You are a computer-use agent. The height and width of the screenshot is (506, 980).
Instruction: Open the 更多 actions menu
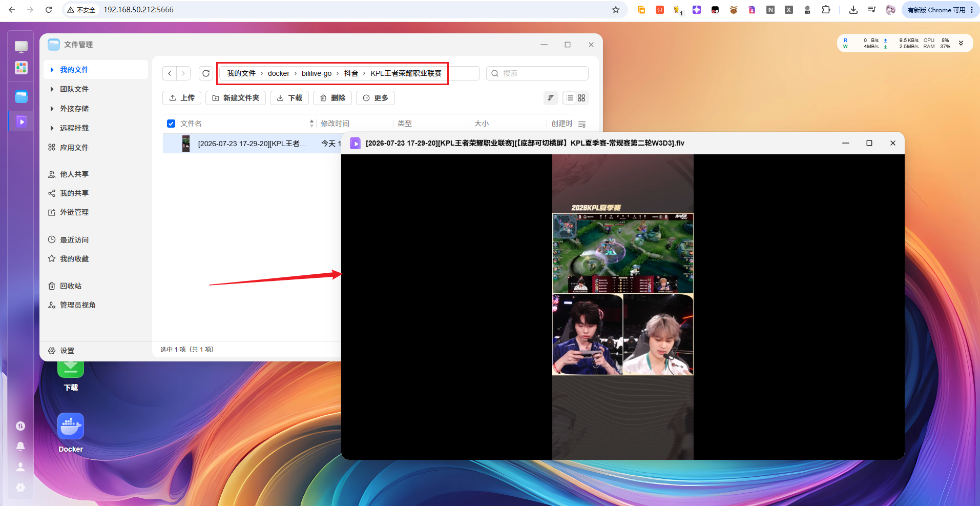point(376,98)
